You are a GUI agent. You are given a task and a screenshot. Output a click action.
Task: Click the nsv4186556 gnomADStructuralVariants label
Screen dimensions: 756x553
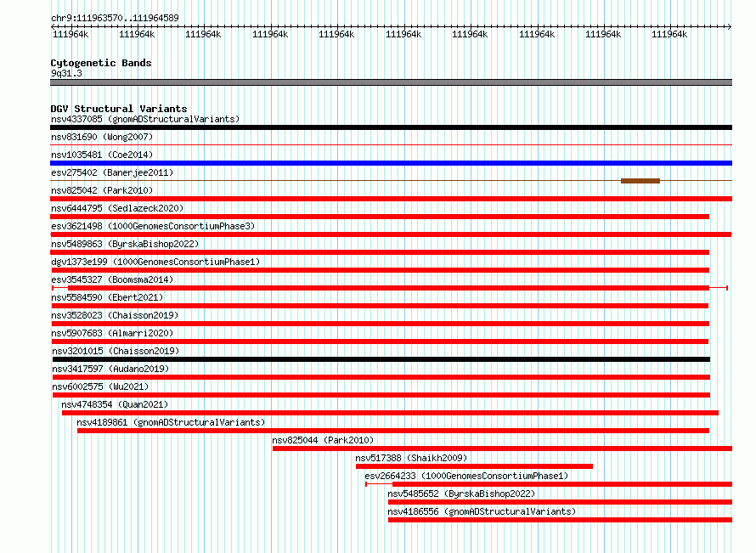[482, 511]
